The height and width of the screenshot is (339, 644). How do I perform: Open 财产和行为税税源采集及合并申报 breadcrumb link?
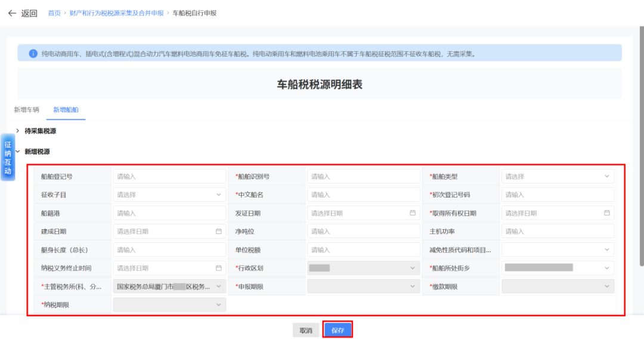(x=117, y=13)
